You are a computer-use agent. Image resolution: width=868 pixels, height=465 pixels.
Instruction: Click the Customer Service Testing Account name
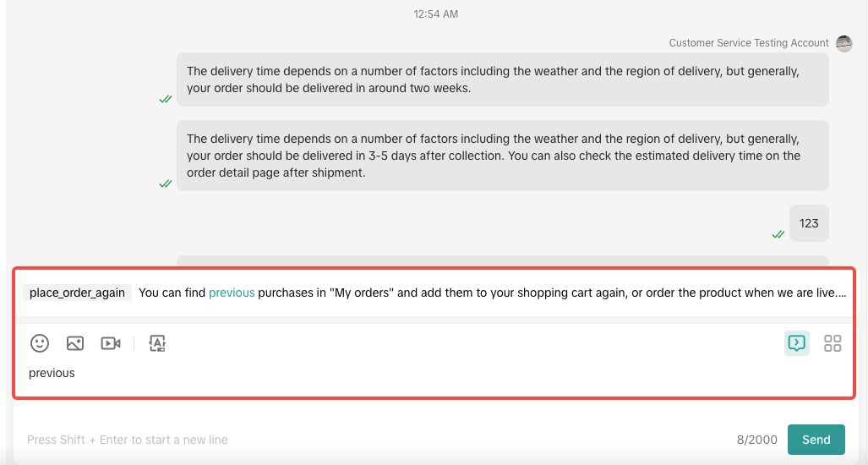tap(749, 43)
